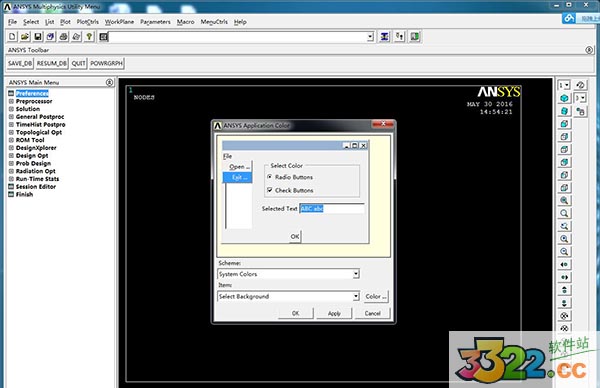Click the Zoom to Fit magnifier icon
This screenshot has width=600, height=388.
point(564,201)
